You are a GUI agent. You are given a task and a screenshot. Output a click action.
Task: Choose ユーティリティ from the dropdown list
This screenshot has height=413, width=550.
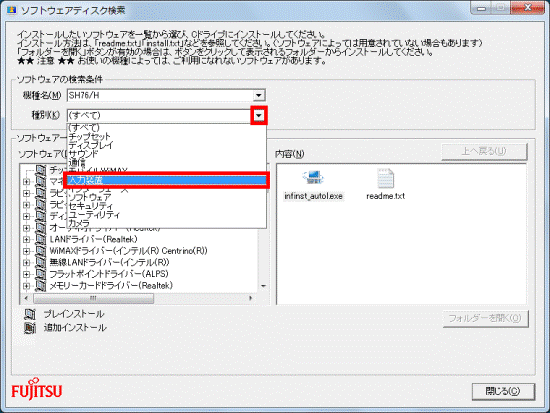166,215
